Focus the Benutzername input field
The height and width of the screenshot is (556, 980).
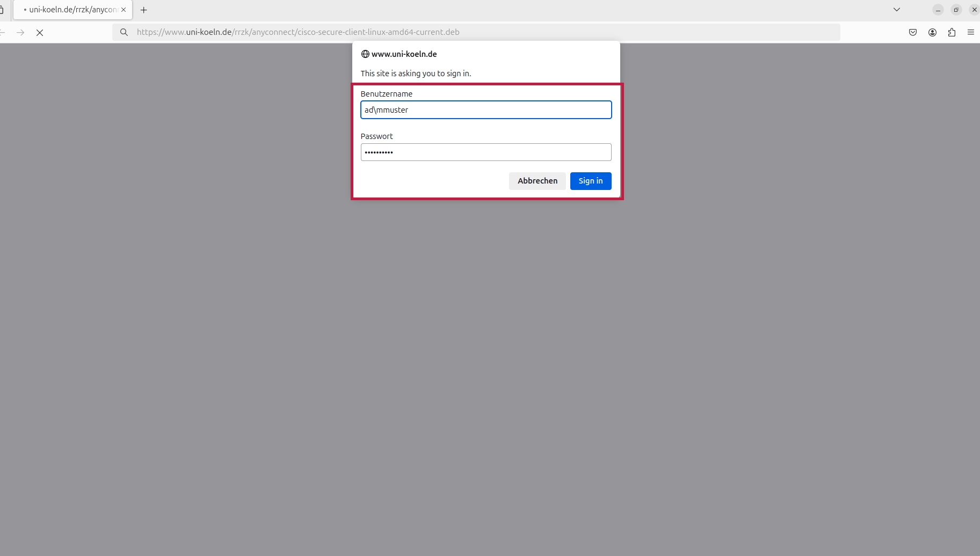[x=486, y=109]
